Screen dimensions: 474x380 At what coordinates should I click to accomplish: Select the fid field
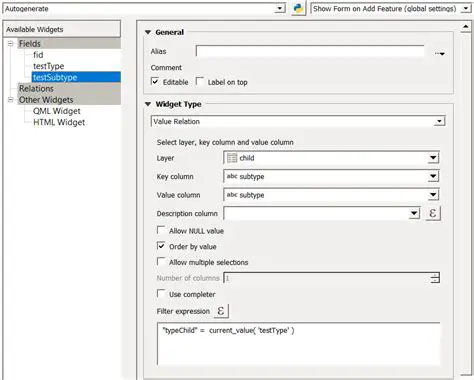pos(38,55)
